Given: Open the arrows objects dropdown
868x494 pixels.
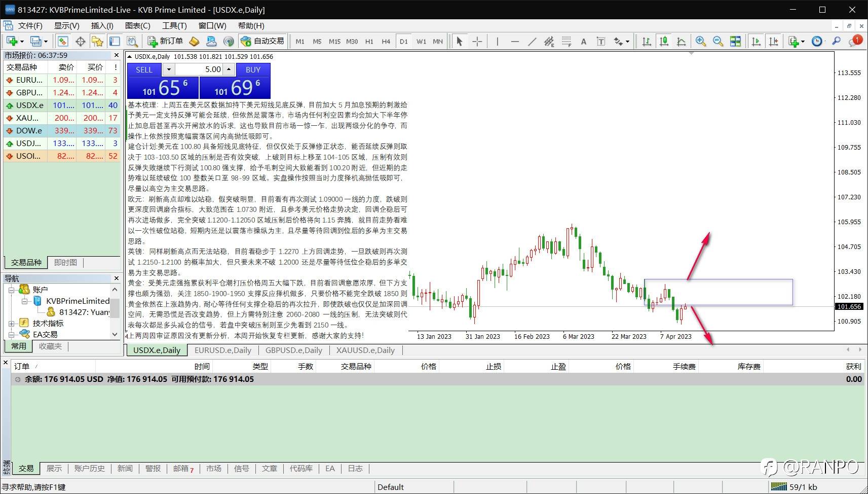Looking at the screenshot, I should click(622, 41).
